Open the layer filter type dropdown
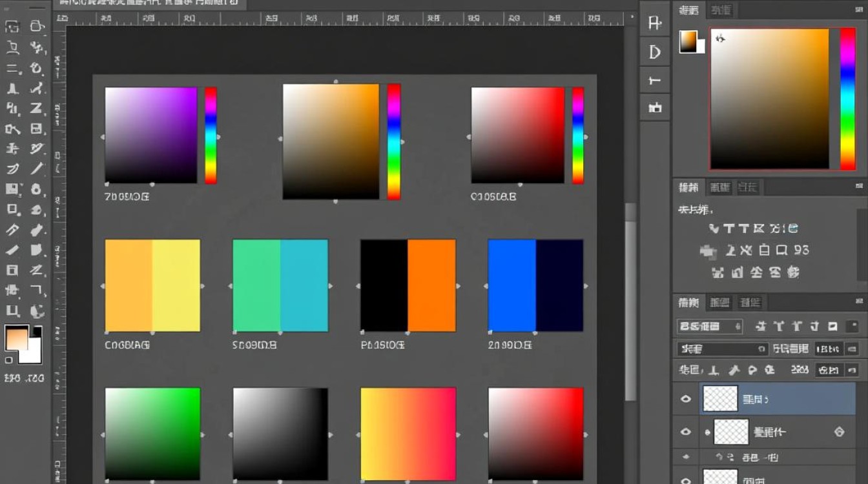868x484 pixels. coord(709,326)
